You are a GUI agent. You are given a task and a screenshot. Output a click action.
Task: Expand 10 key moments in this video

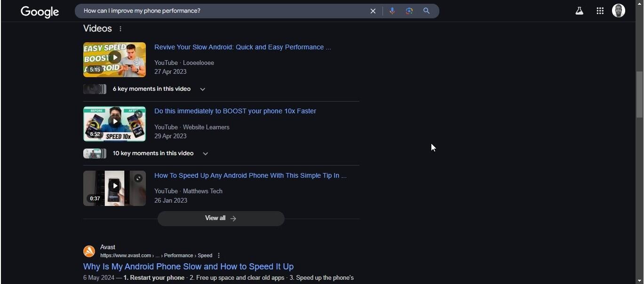[x=205, y=154]
